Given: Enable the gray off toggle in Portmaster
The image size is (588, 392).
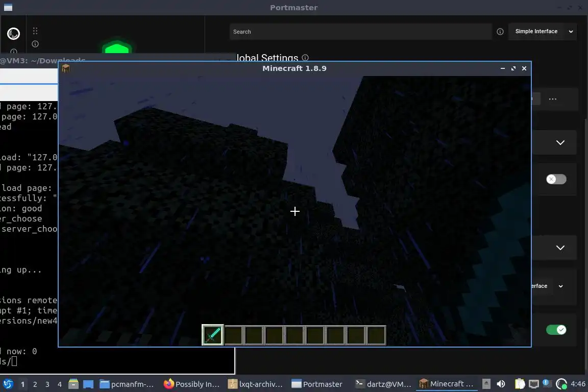Looking at the screenshot, I should (556, 179).
